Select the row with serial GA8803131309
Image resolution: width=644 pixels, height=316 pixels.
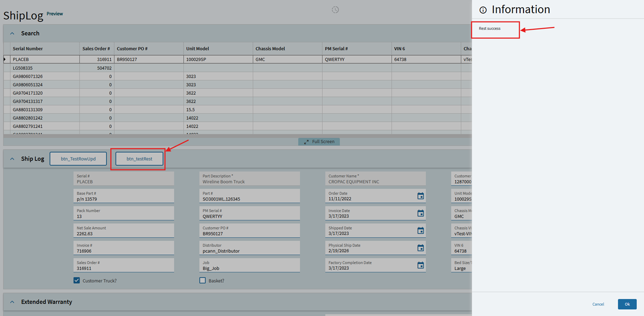[238, 110]
